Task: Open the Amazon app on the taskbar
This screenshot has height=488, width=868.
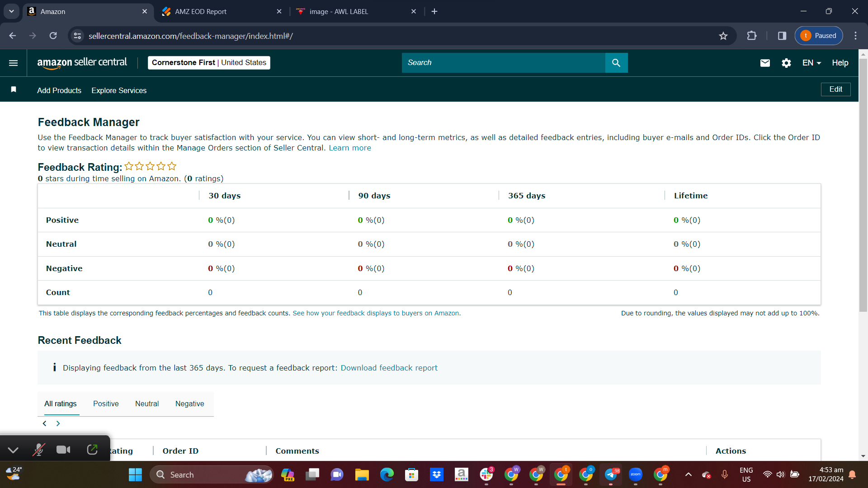Action: [x=462, y=474]
